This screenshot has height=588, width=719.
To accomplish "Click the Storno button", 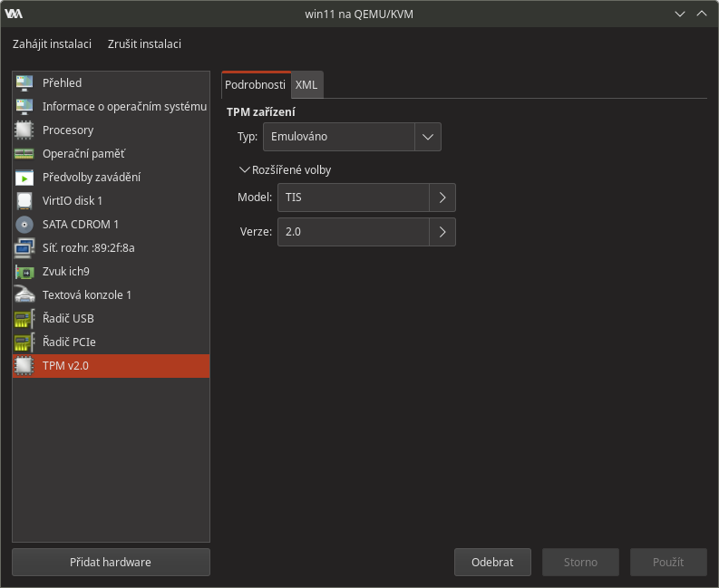I will [x=580, y=562].
